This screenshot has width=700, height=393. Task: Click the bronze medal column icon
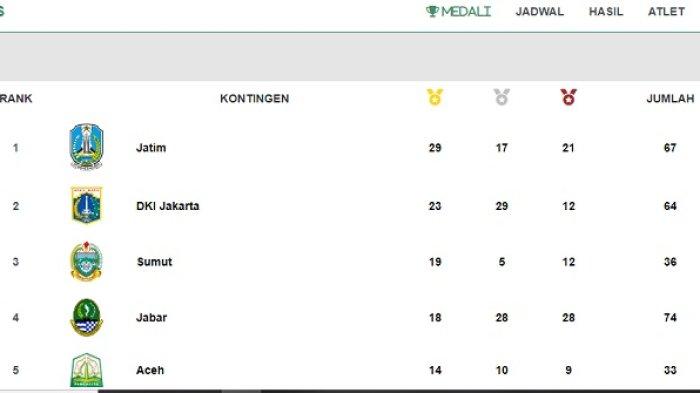(568, 97)
